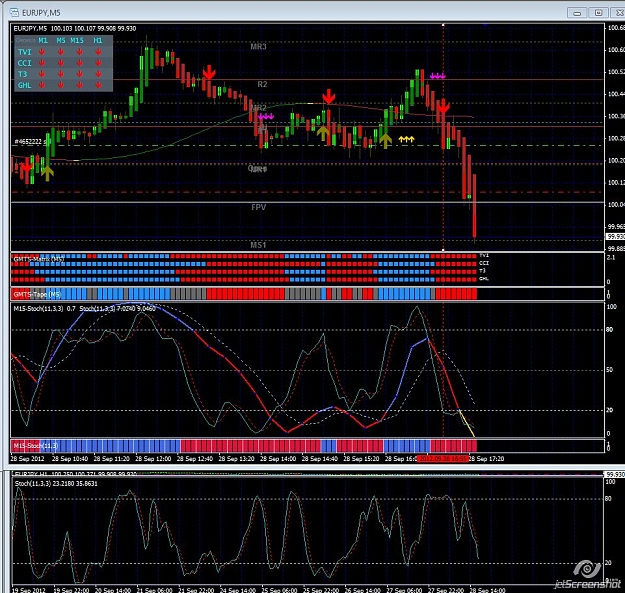Click the MR3 pivot level label
The image size is (625, 593).
pos(258,46)
